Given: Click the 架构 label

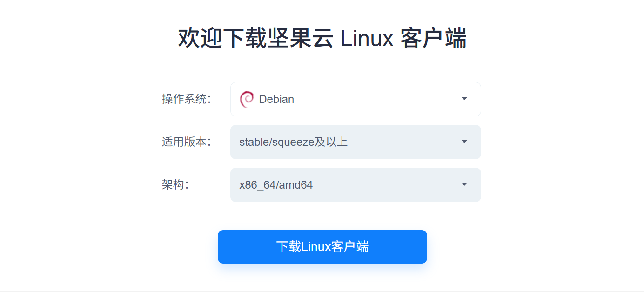Looking at the screenshot, I should [176, 185].
